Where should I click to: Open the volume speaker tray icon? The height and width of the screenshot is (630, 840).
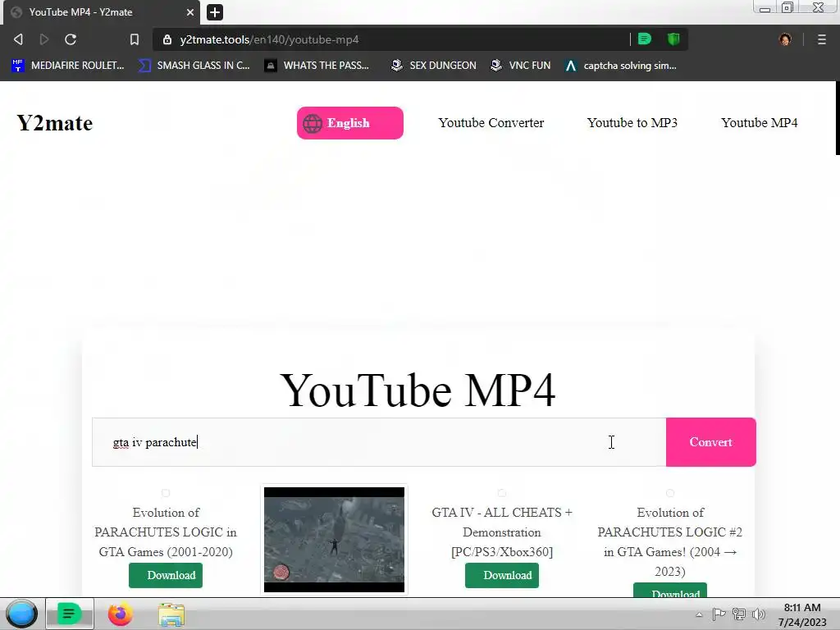tap(759, 614)
